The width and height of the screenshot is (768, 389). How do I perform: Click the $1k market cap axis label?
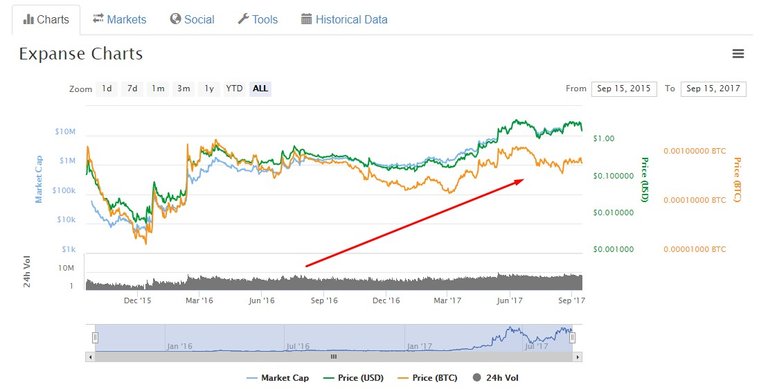(69, 249)
